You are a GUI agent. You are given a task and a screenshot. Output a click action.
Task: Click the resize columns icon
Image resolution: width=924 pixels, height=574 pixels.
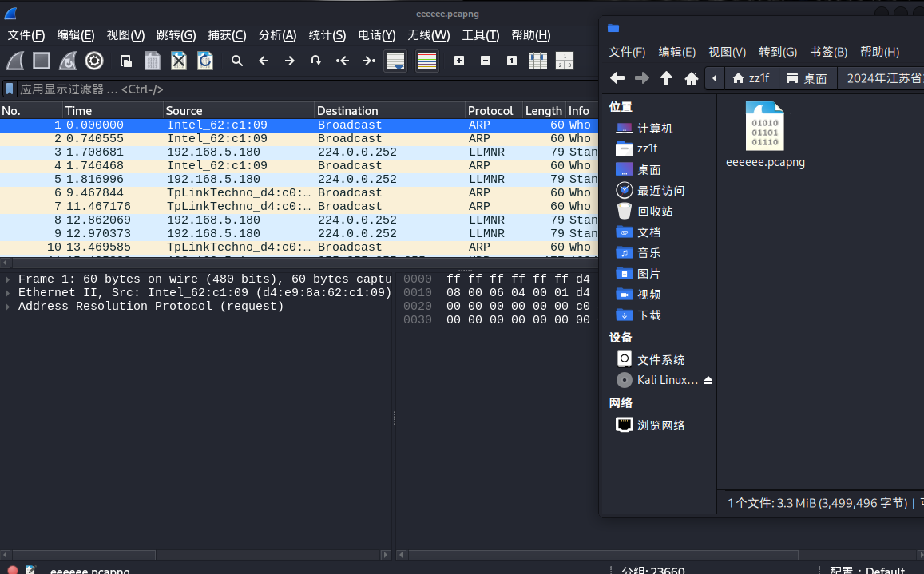(x=538, y=61)
